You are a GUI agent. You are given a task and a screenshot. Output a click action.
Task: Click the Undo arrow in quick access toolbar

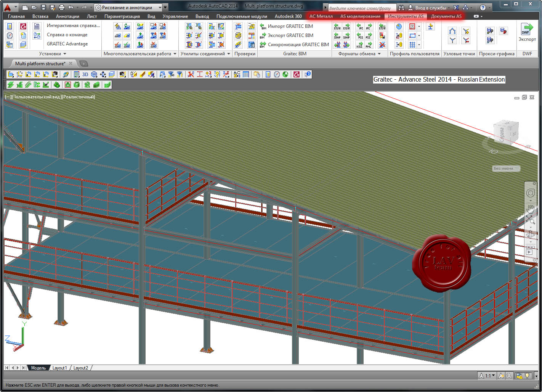pyautogui.click(x=71, y=7)
